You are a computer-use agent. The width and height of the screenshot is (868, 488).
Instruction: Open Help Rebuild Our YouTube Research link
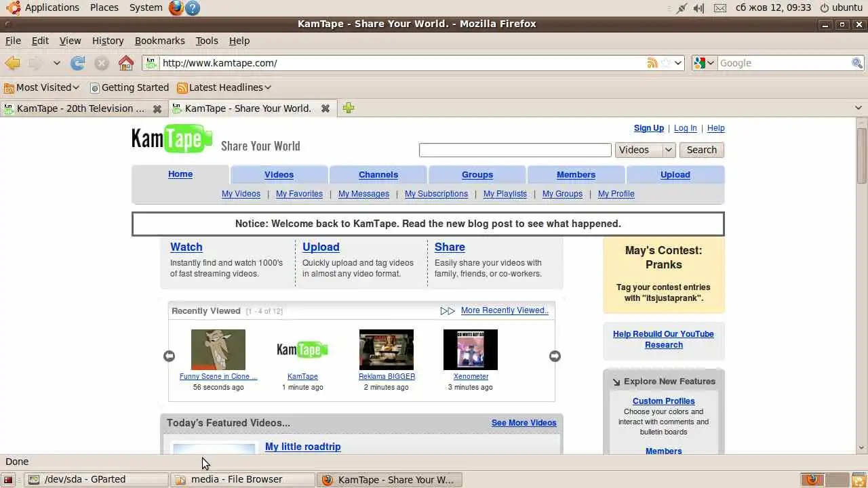pos(663,340)
